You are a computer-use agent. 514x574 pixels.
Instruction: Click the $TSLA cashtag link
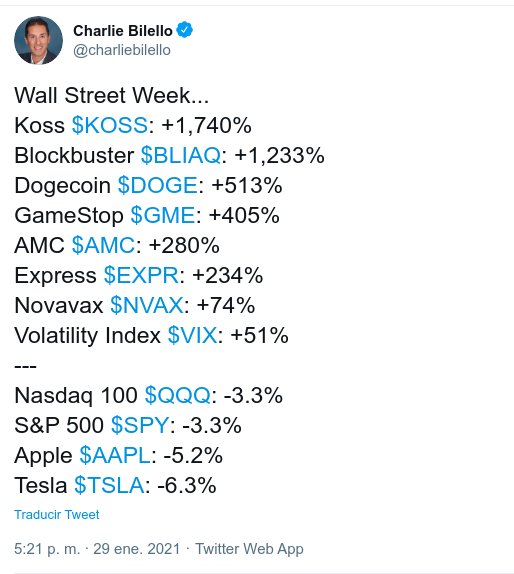[x=109, y=485]
